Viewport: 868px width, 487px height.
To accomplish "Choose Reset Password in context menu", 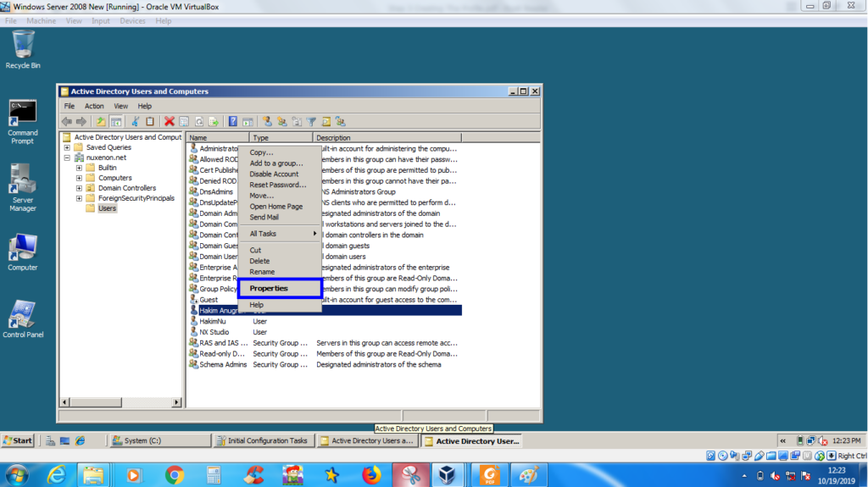I will pos(280,185).
